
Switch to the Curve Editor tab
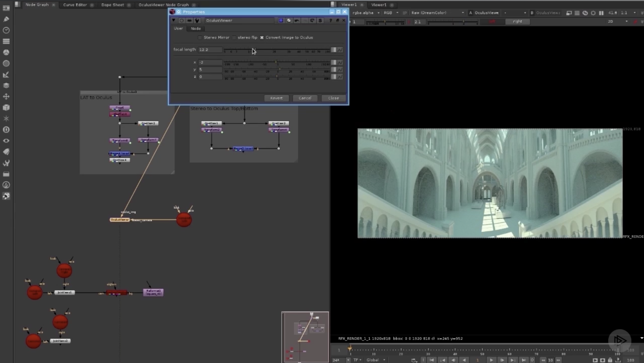tap(75, 5)
